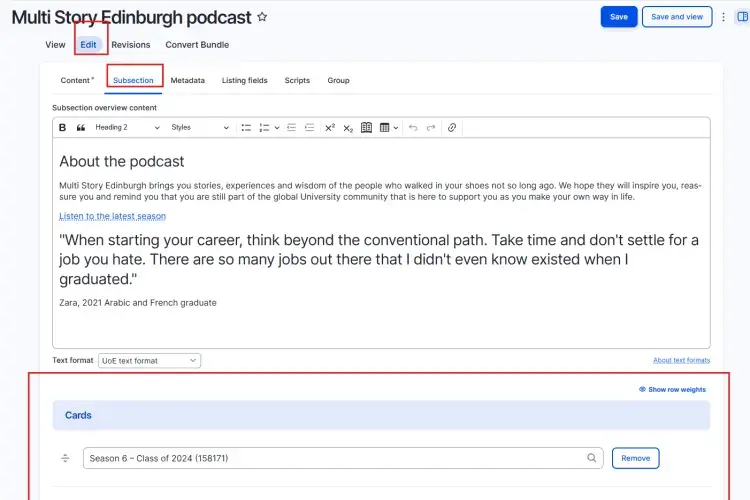
Task: Open the Heading 2 format dropdown
Action: point(127,128)
